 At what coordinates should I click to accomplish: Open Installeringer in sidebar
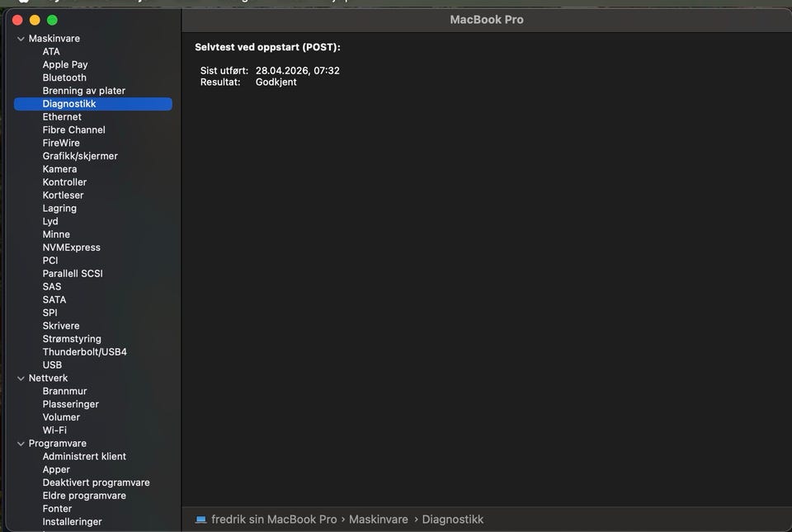[x=73, y=522]
